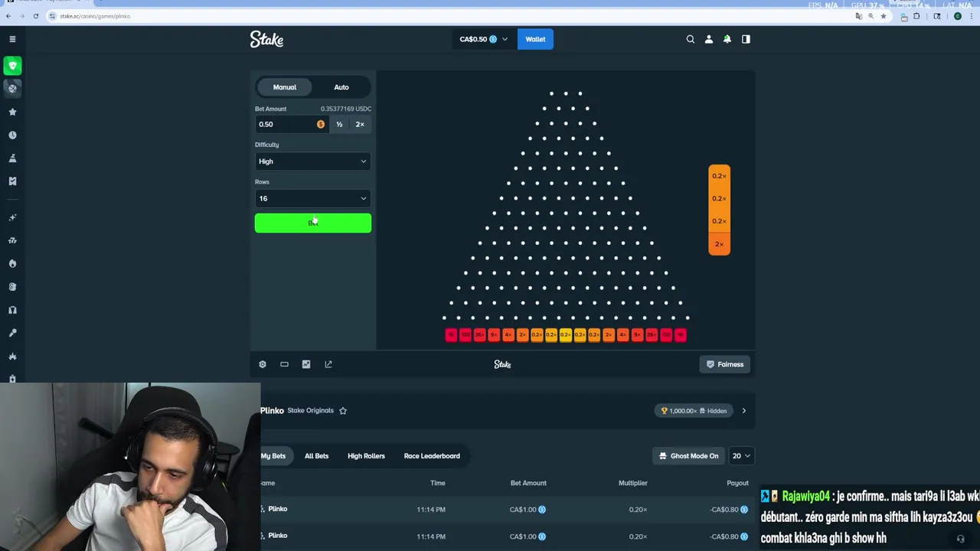
Task: Select the All Bets tab
Action: (316, 456)
